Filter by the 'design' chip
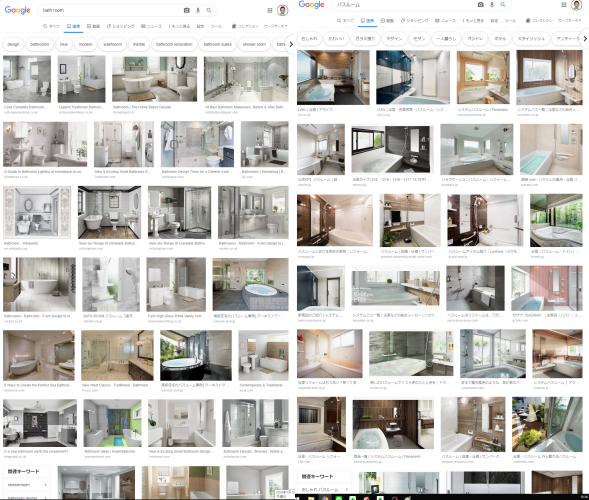Viewport: 589px width, 500px height. 13,44
